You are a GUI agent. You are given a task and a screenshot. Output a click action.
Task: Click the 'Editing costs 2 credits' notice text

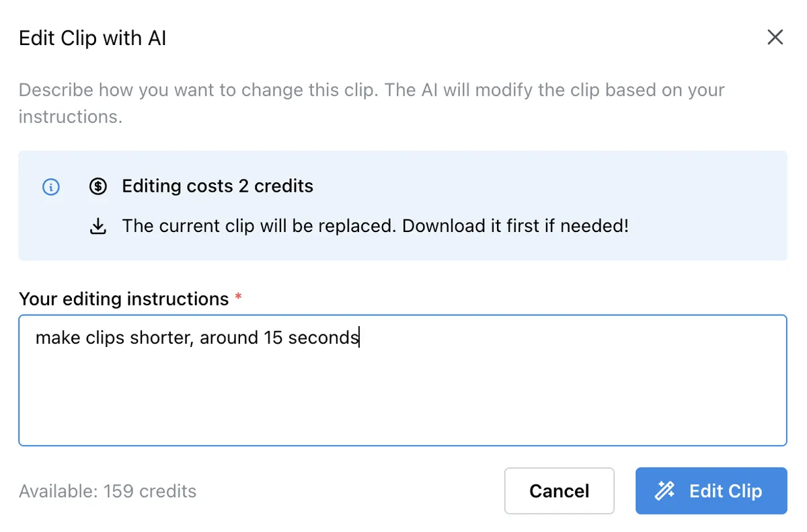[x=217, y=186]
